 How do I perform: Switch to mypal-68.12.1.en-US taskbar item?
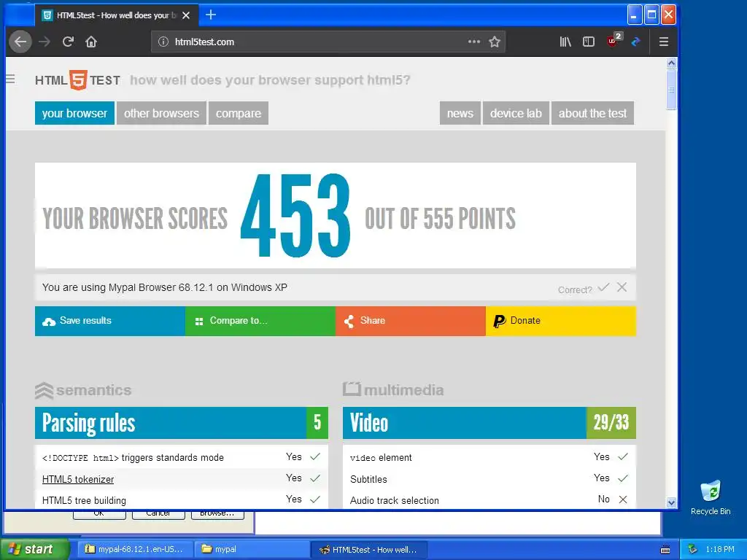coord(135,550)
